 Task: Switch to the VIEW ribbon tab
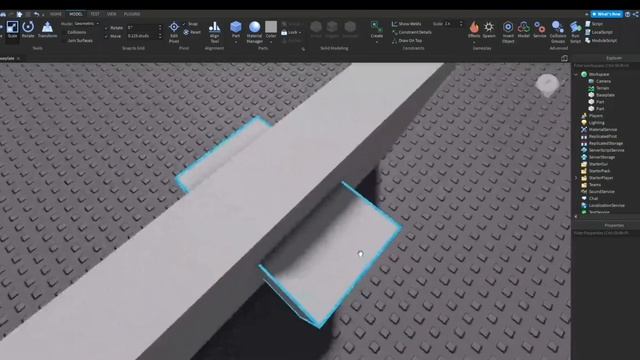pyautogui.click(x=111, y=14)
